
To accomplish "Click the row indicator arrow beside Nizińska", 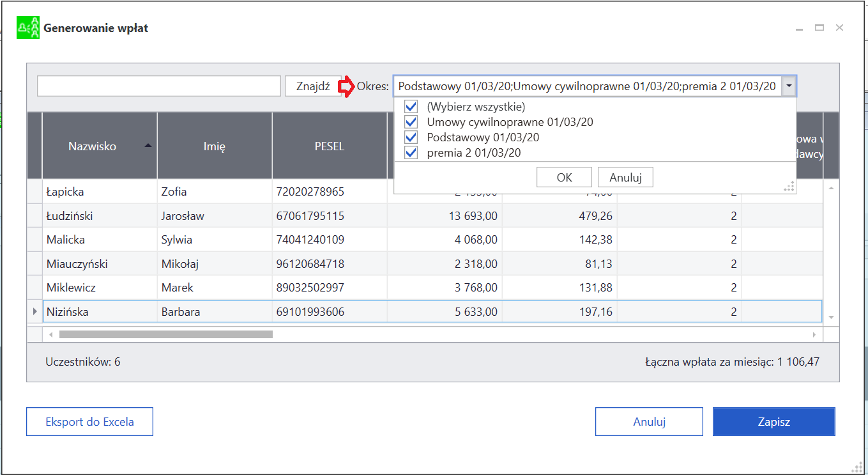I will (x=34, y=312).
